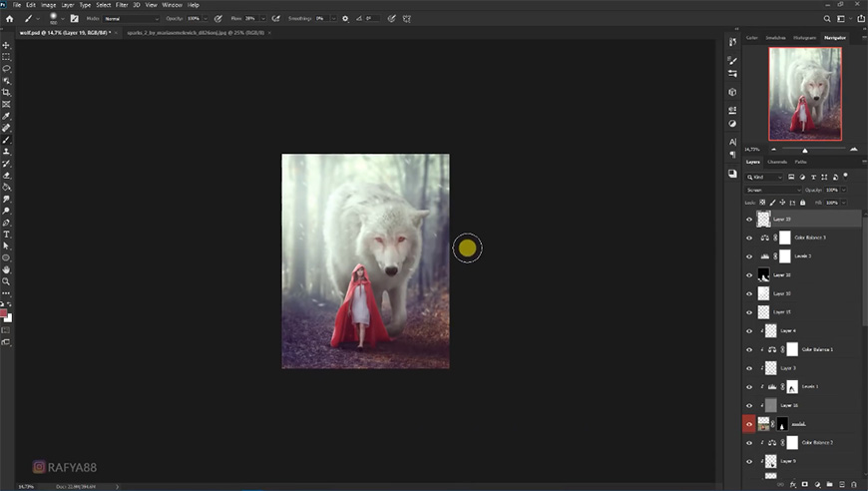Hide Layer 3 using eye icon
The image size is (868, 491).
click(749, 368)
